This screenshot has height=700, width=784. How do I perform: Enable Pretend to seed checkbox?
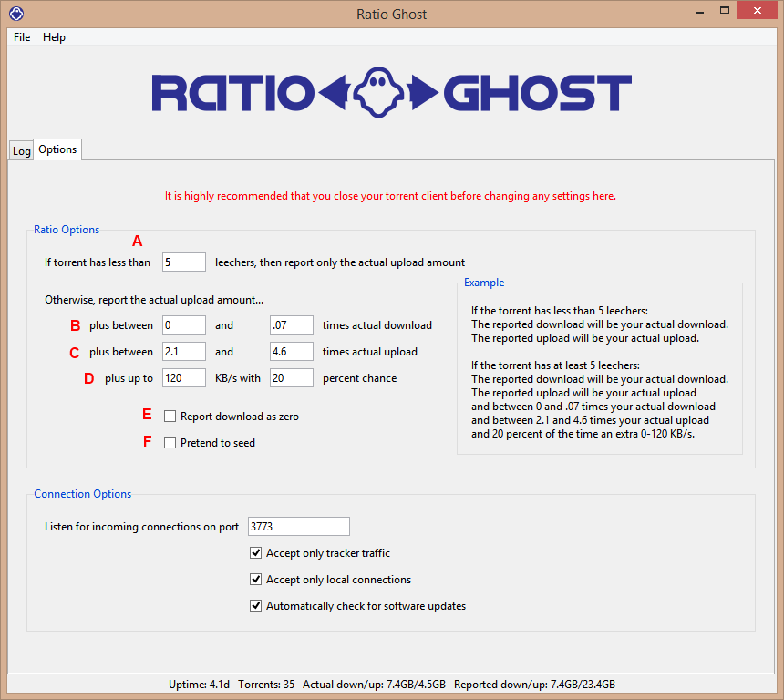(x=170, y=442)
